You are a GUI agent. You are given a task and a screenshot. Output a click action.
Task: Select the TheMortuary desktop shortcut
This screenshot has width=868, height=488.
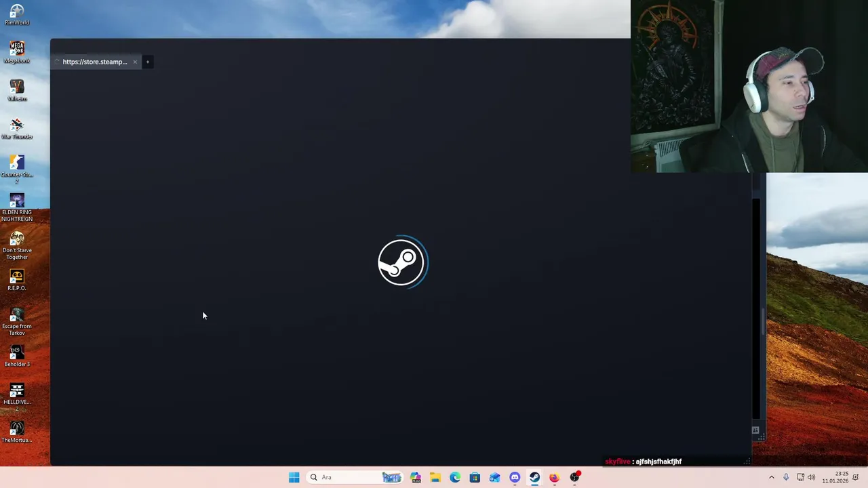click(x=17, y=432)
